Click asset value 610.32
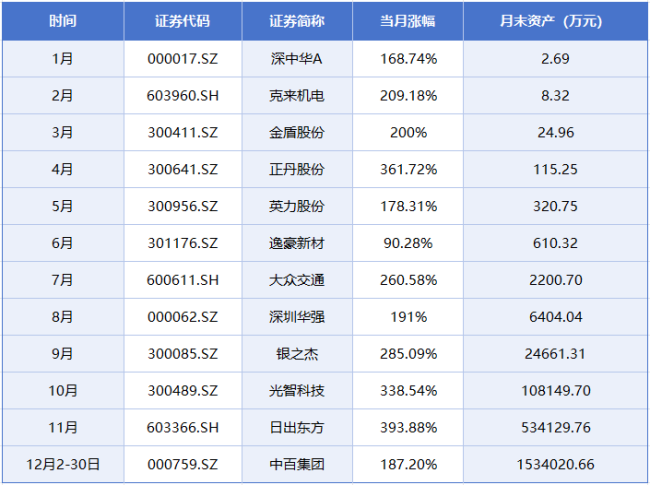Screen dimensions: 650x485 (555, 243)
